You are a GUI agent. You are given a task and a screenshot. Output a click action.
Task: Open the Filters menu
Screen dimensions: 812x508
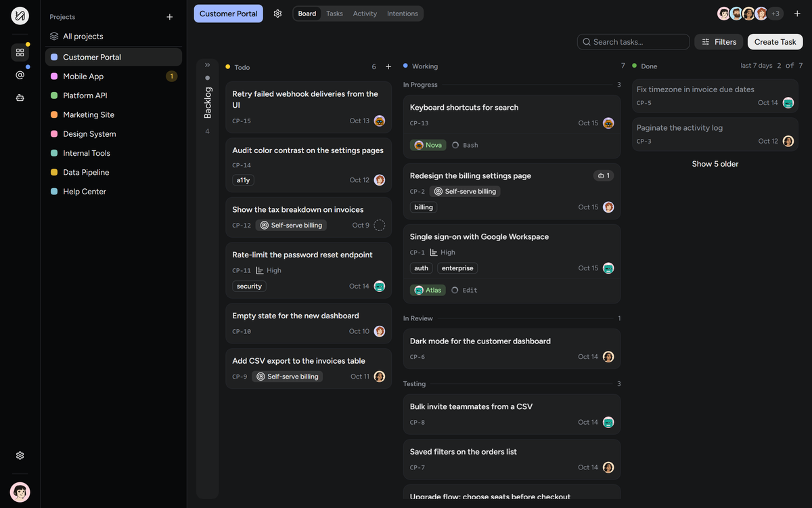(x=719, y=42)
